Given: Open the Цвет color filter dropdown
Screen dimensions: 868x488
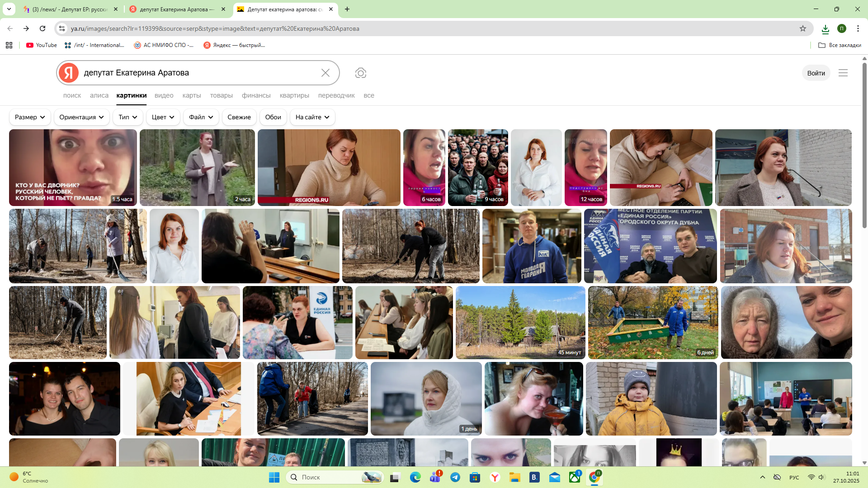Looking at the screenshot, I should point(163,117).
